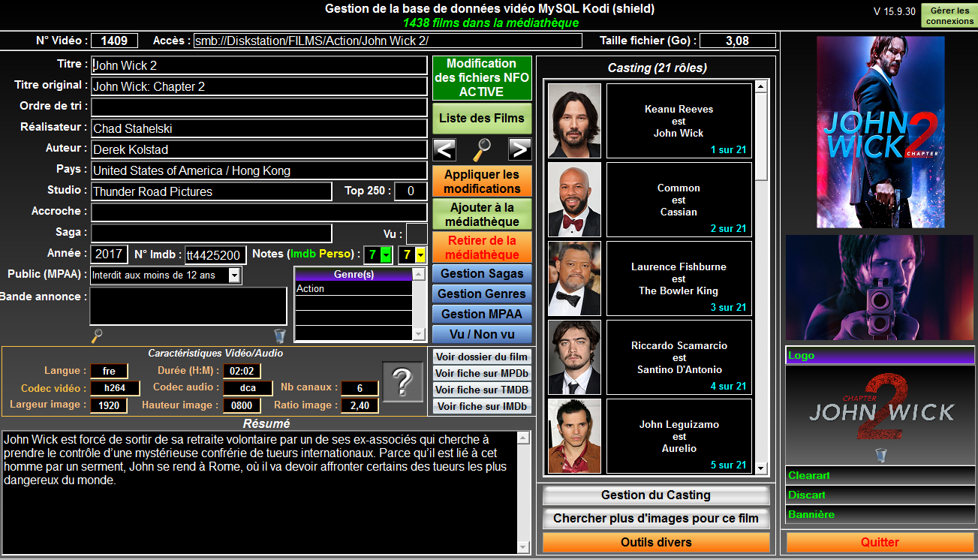Toggle the Vu checkbox box
Viewport: 978px width, 560px height.
point(417,234)
